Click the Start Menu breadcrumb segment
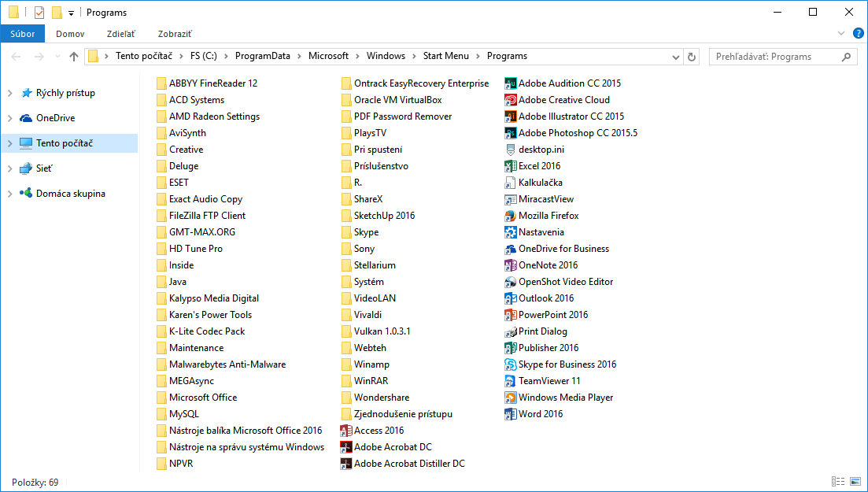This screenshot has width=868, height=492. (x=445, y=57)
